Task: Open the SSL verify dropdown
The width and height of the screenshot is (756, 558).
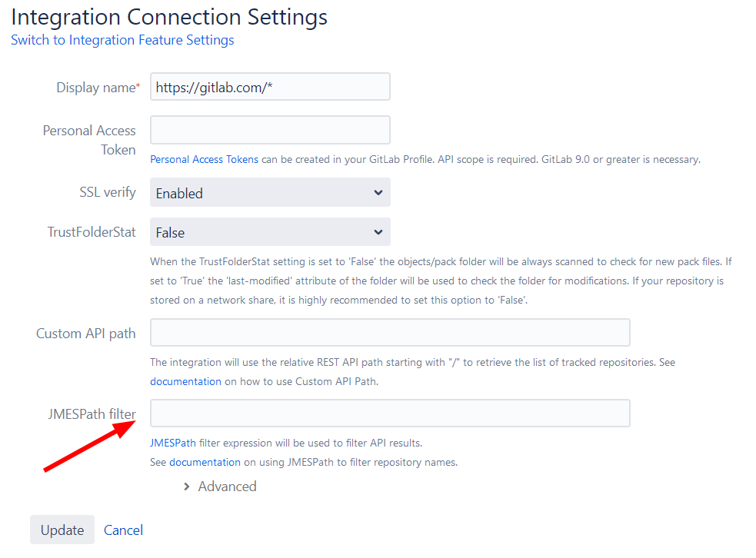Action: pos(269,192)
